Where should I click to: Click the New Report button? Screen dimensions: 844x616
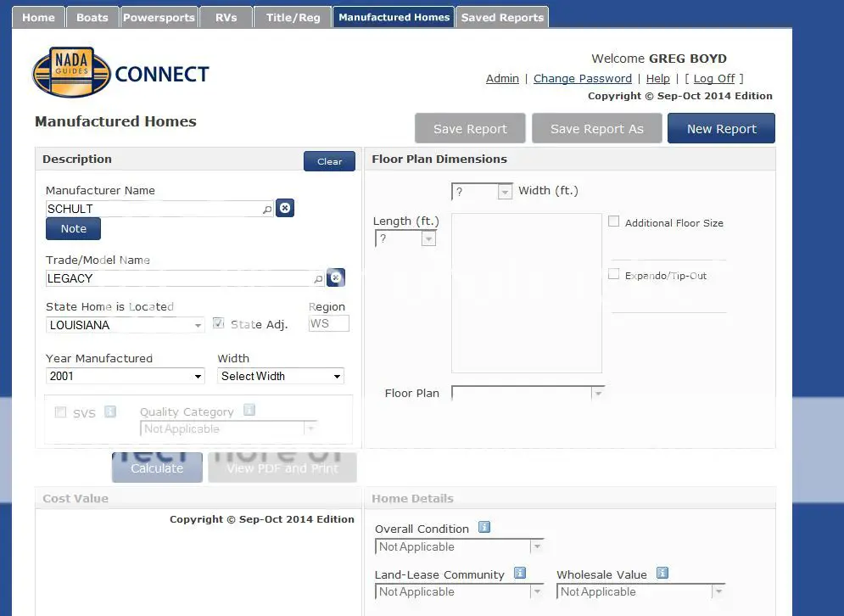coord(721,129)
